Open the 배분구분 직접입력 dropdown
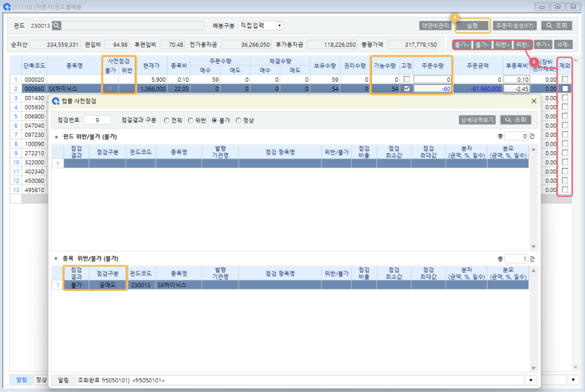Image resolution: width=585 pixels, height=392 pixels. (279, 26)
